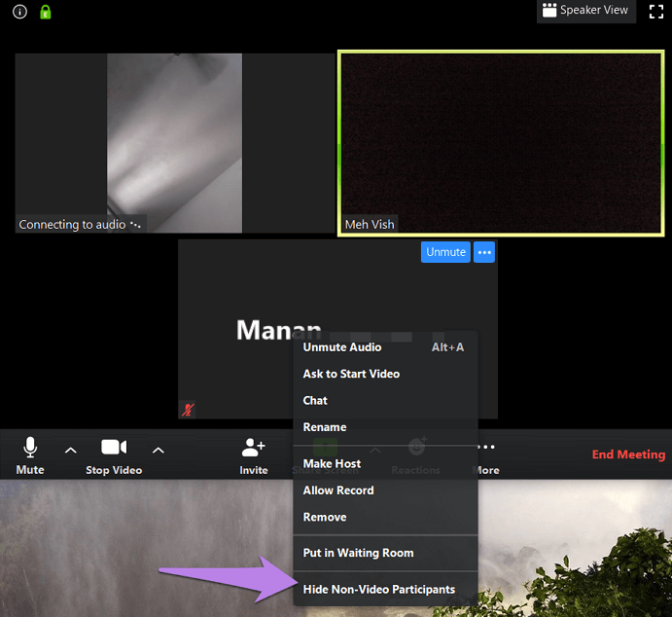The image size is (672, 617).
Task: Select Hide Non-Video Participants
Action: coord(385,589)
